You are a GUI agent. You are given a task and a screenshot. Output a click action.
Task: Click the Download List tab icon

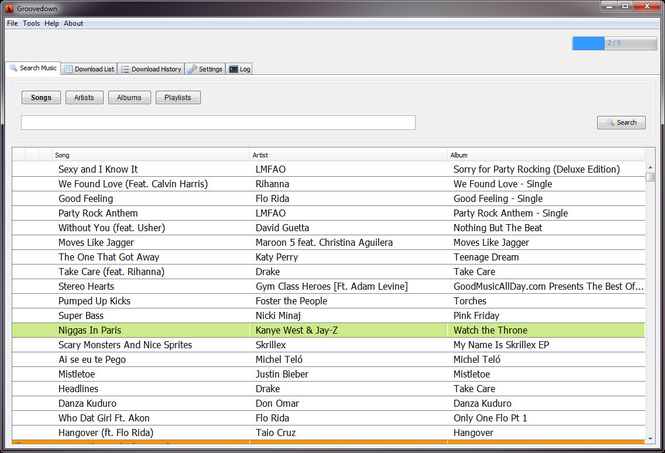[68, 69]
